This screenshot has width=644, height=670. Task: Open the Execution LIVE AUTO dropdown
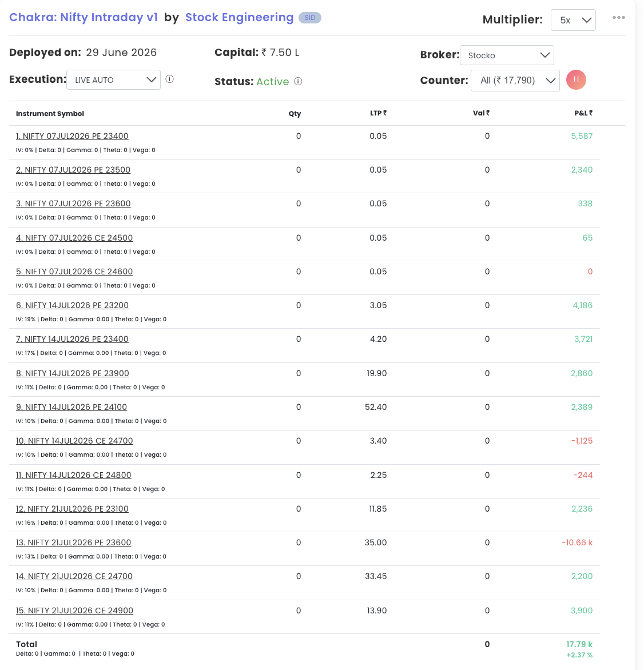pos(113,80)
